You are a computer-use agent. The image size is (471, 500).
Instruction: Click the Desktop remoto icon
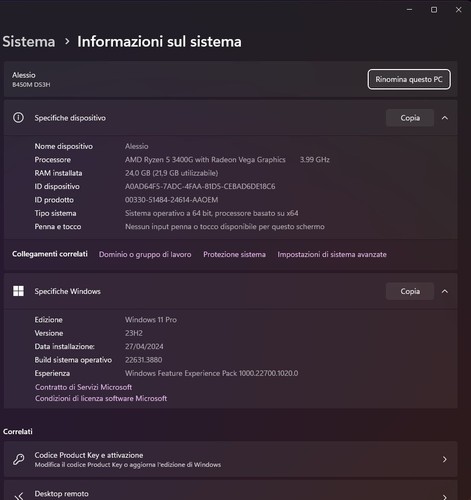click(19, 496)
